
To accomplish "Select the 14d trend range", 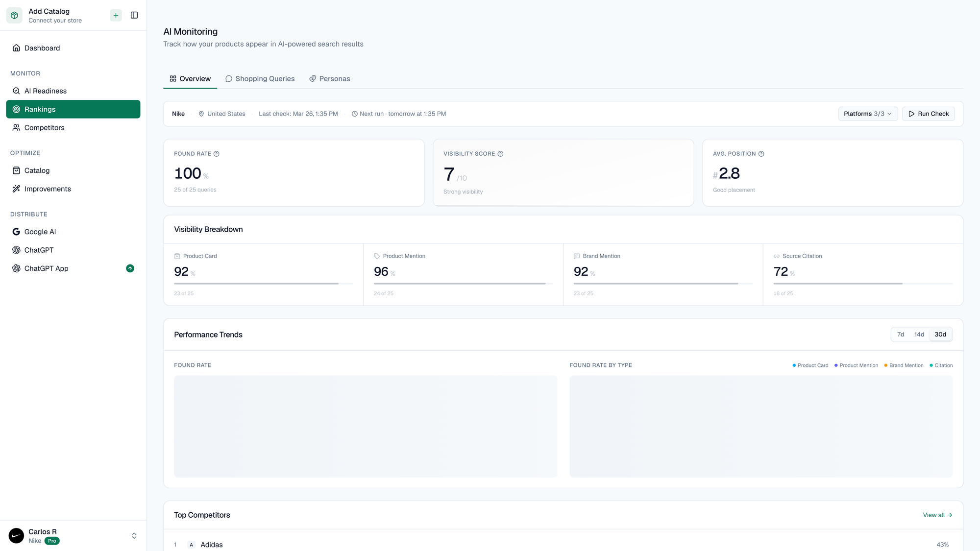I will click(919, 335).
